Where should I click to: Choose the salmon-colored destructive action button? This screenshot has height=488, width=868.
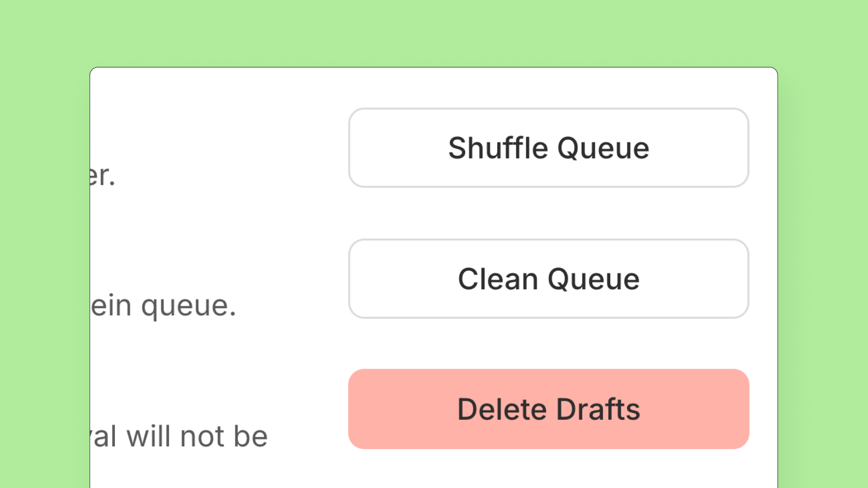coord(548,409)
